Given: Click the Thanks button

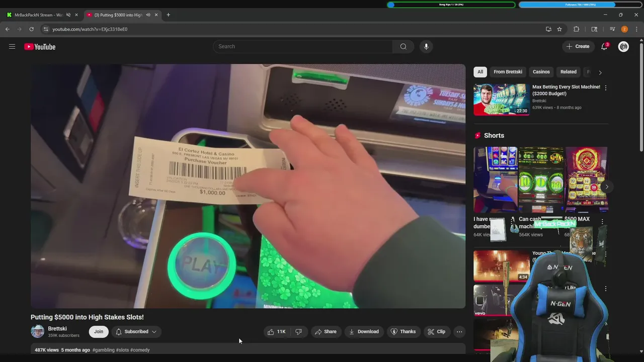Looking at the screenshot, I should [404, 331].
